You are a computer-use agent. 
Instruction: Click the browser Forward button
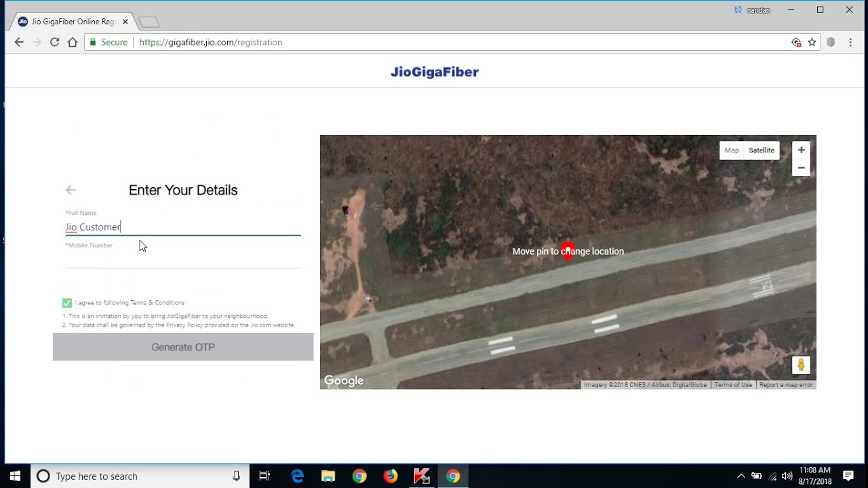click(37, 42)
